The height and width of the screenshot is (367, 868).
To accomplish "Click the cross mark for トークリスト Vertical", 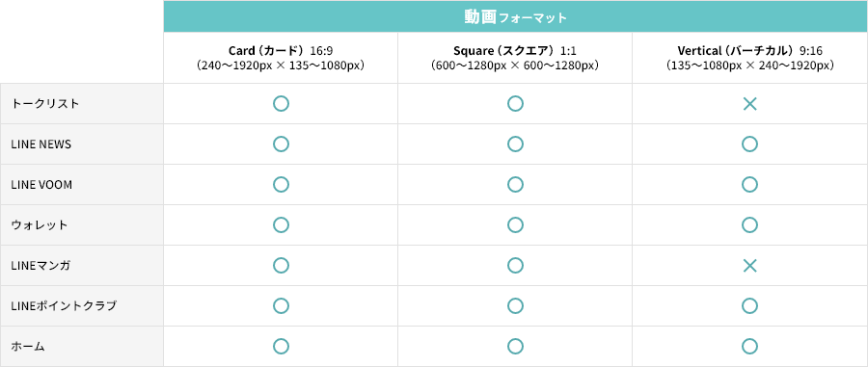I will 749,104.
